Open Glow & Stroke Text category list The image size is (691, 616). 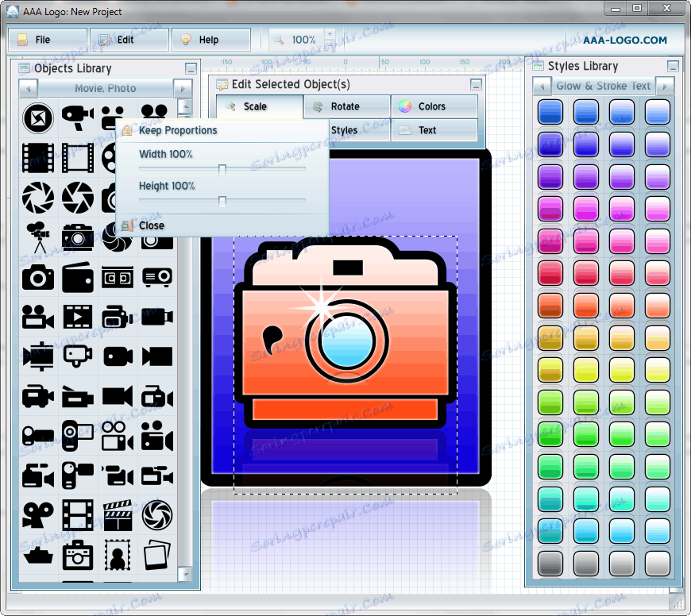pos(604,87)
